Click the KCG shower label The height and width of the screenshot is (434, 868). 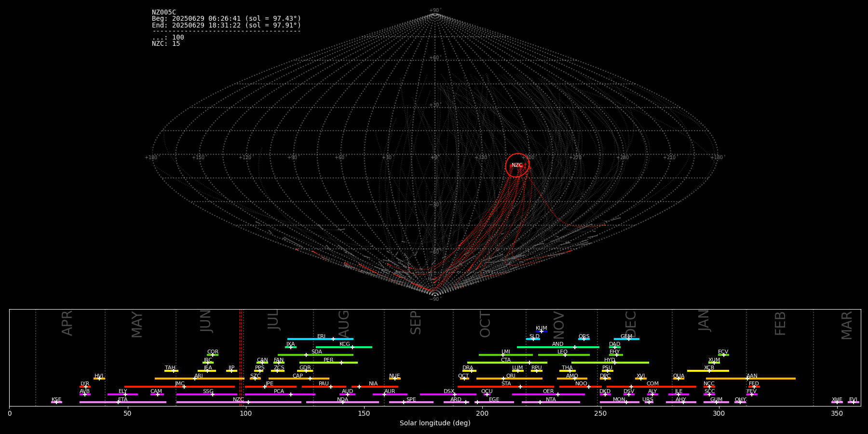pos(345,344)
